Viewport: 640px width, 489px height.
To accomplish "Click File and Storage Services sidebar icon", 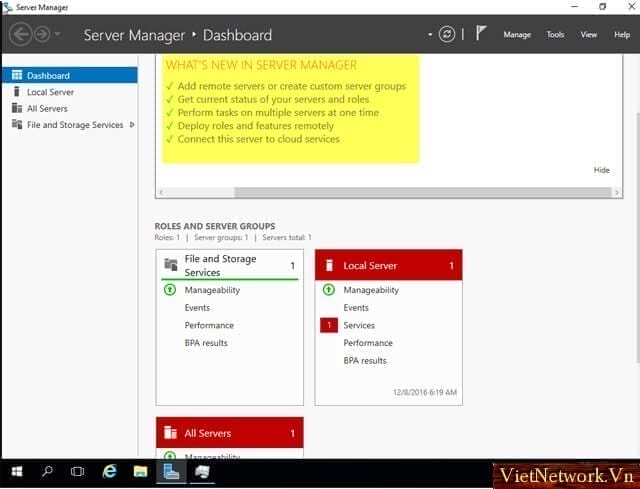I will [17, 124].
